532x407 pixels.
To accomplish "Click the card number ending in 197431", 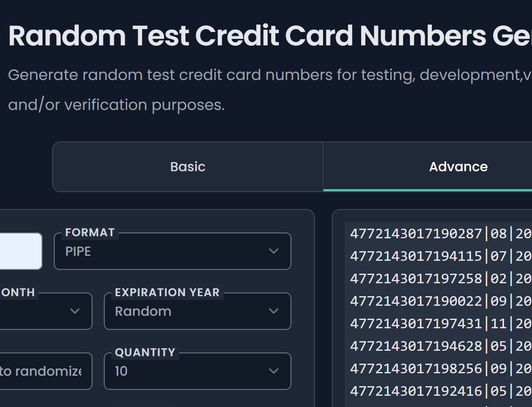I will pos(416,324).
